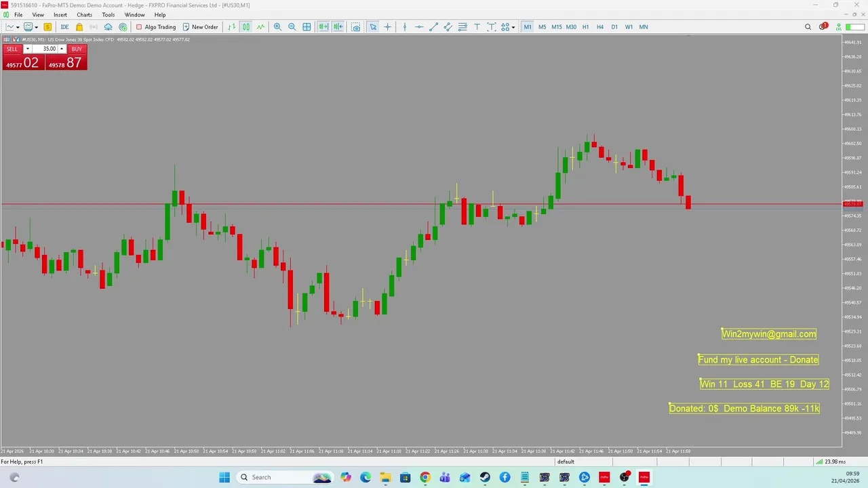
Task: Open the View menu
Action: coord(38,15)
